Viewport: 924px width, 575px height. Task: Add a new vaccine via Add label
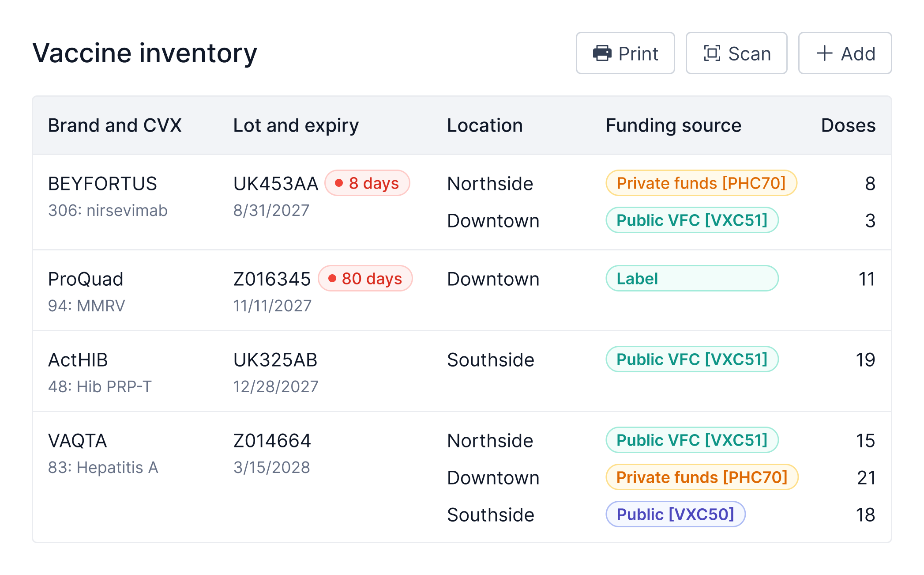[x=858, y=54]
